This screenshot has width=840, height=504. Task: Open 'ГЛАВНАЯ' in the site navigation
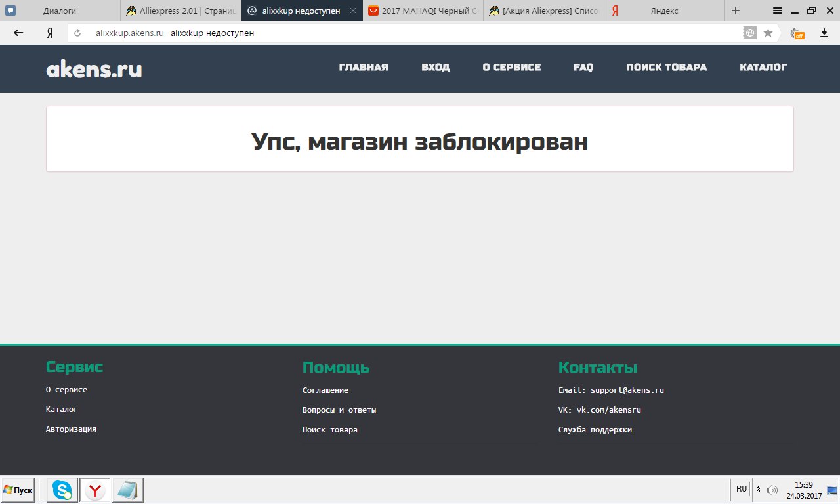[364, 67]
